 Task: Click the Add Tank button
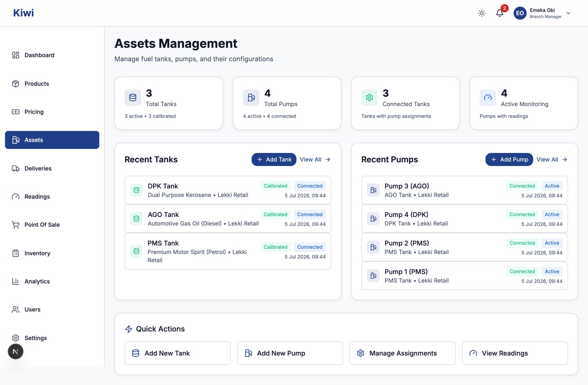pos(274,159)
